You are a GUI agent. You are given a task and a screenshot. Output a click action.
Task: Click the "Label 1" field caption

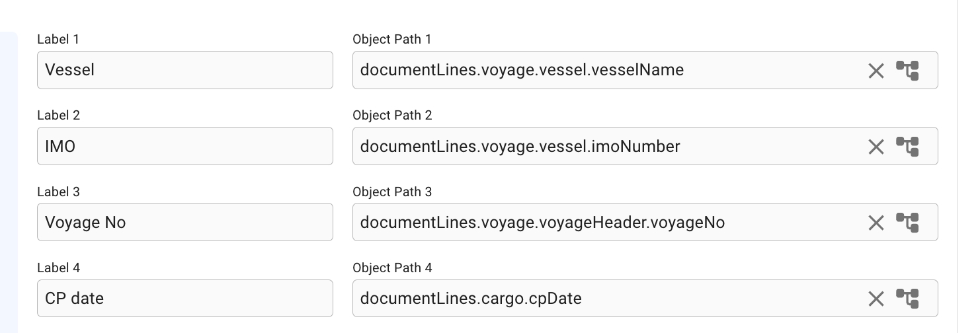click(x=58, y=40)
